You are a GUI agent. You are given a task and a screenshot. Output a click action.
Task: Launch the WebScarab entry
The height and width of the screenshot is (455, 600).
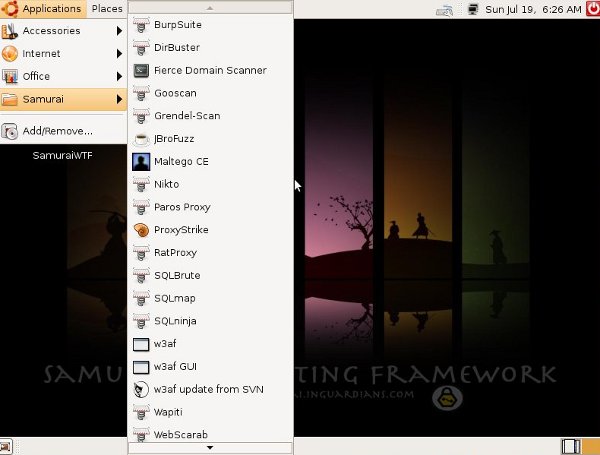click(210, 435)
